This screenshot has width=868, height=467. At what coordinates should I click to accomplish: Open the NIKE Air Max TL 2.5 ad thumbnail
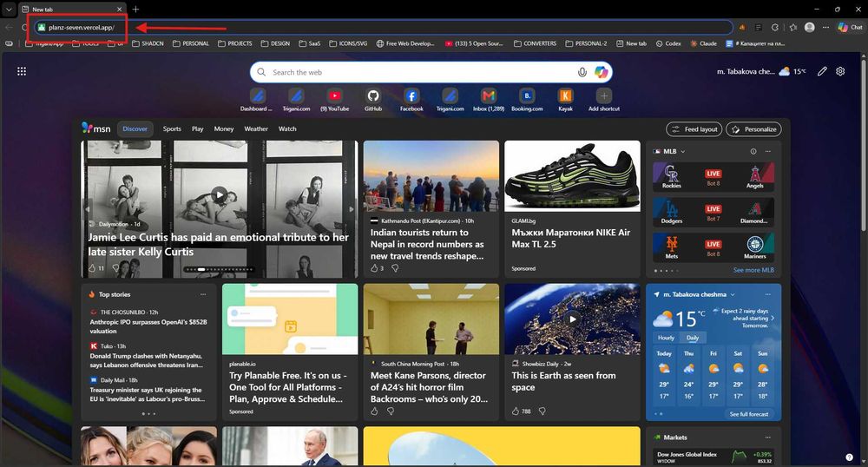(x=572, y=176)
